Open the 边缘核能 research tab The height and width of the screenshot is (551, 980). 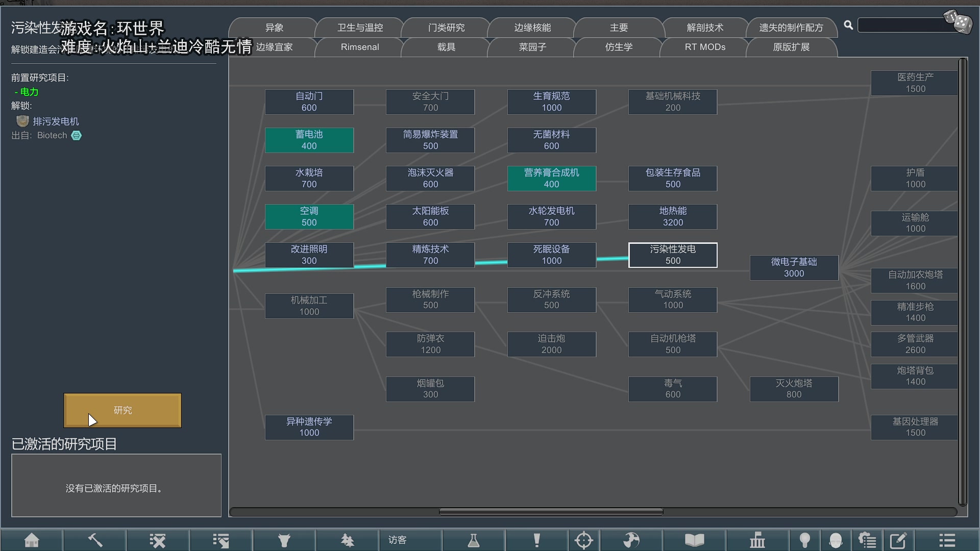(532, 28)
